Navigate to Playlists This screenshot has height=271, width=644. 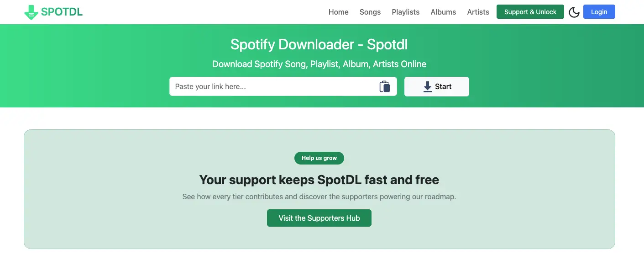[x=405, y=12]
